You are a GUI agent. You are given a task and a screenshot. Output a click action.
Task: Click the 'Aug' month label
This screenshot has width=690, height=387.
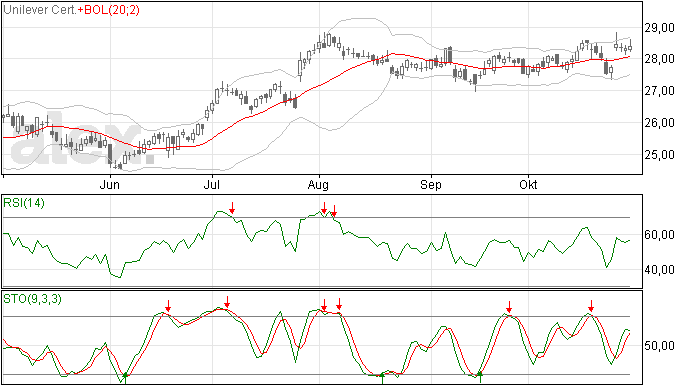coord(318,185)
